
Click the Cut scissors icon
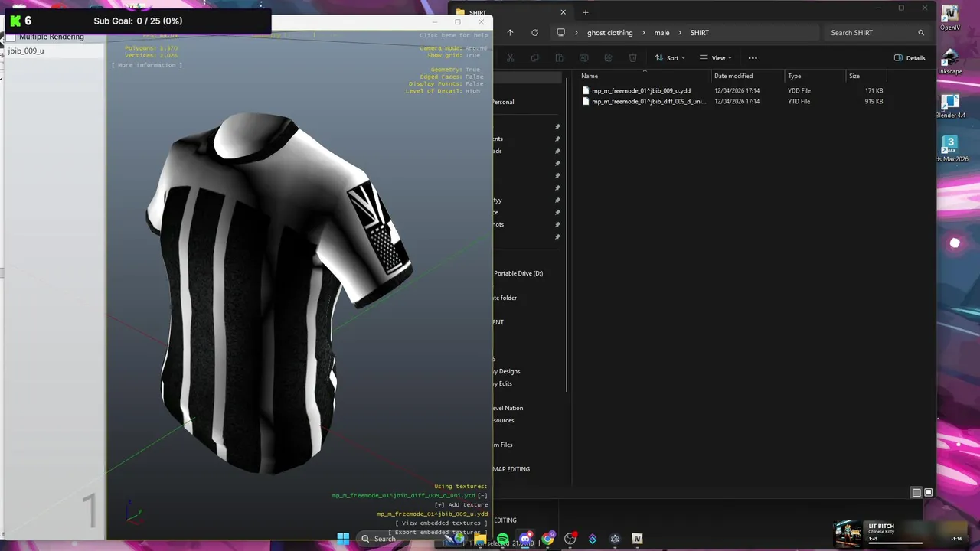(511, 58)
